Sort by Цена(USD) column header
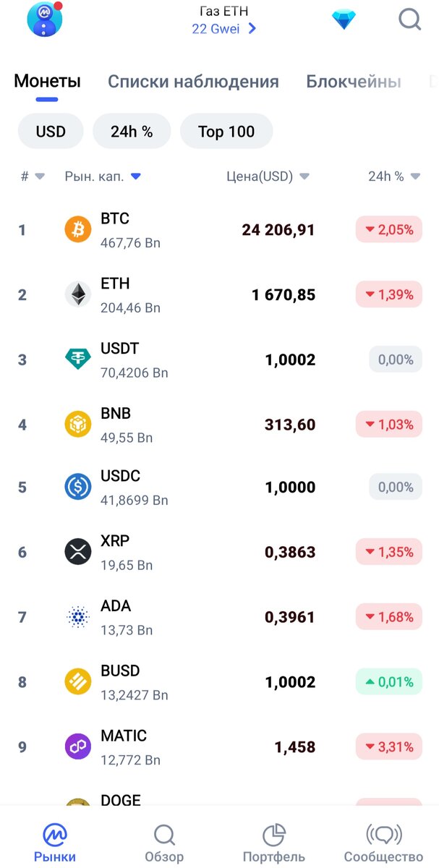The height and width of the screenshot is (868, 439). 268,176
